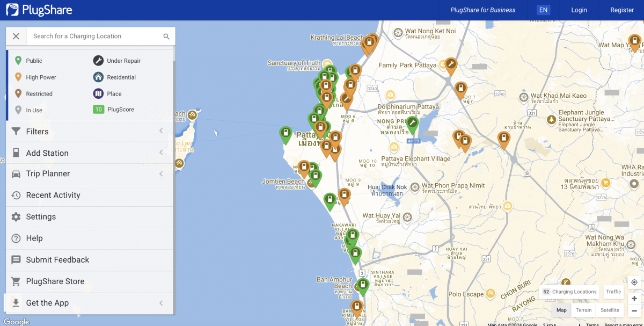Click the Wat Phon Prapa Nimit temple icon
Viewport: 644px width, 326px height.
(415, 187)
